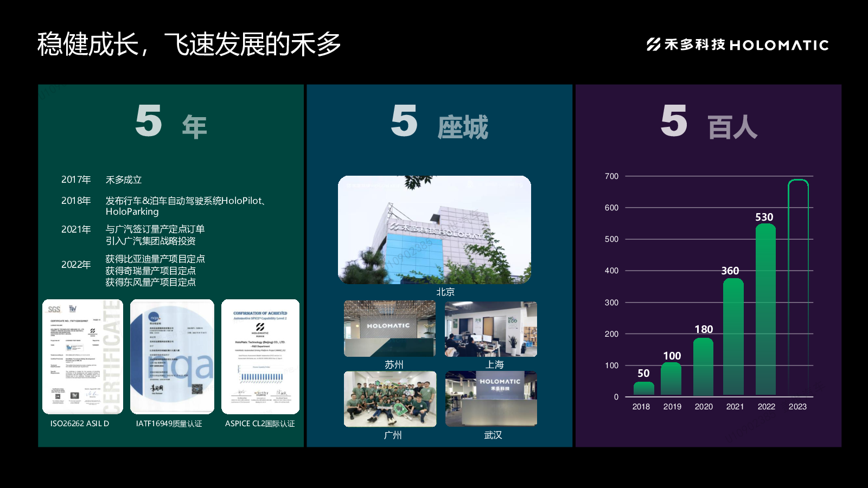Click the outlined 2023 bar in the chart
Screen dimensions: 868x488
coord(798,287)
